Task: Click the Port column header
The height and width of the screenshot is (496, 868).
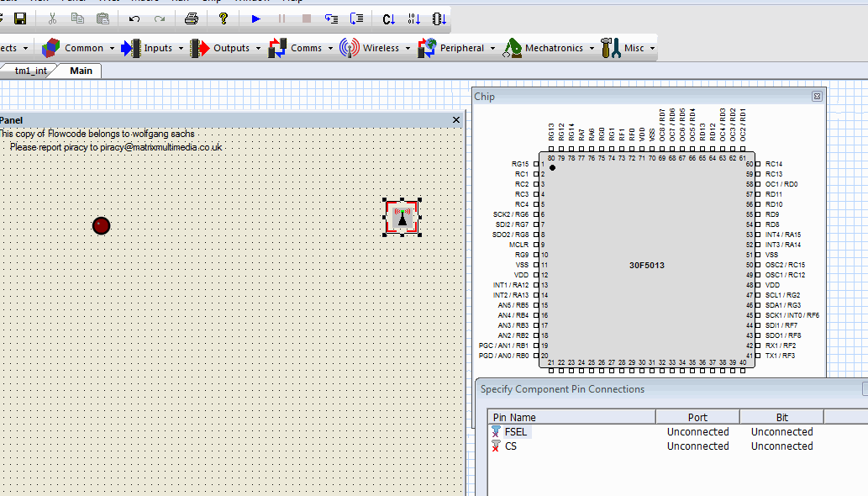Action: tap(697, 417)
